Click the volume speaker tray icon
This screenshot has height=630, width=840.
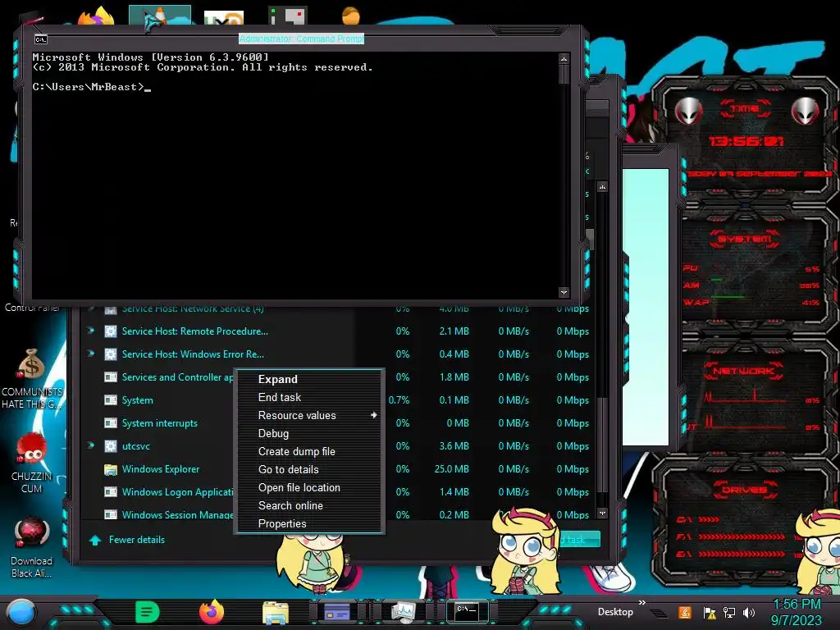[749, 612]
